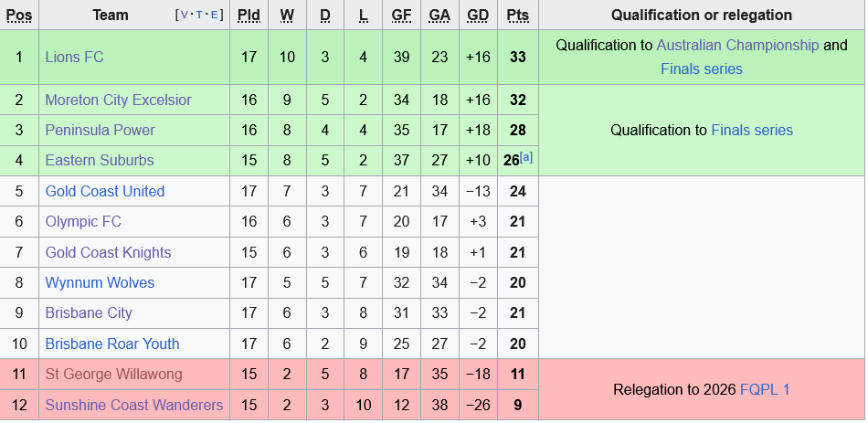Open the St George Willawong link

point(113,374)
